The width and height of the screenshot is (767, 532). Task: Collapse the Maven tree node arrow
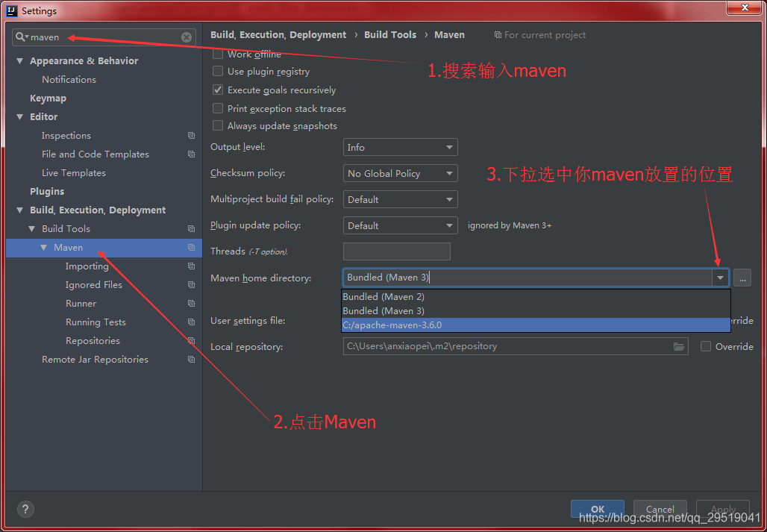click(x=44, y=248)
